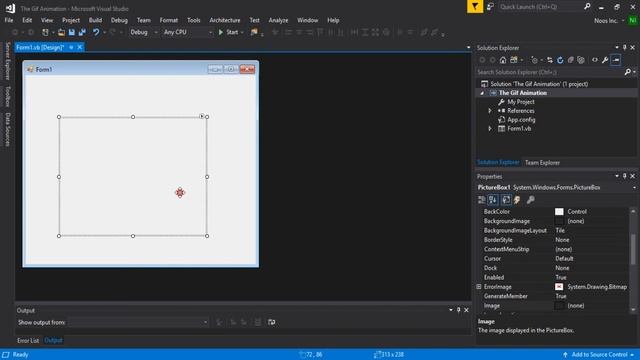
Task: Open the Format menu
Action: click(x=169, y=20)
